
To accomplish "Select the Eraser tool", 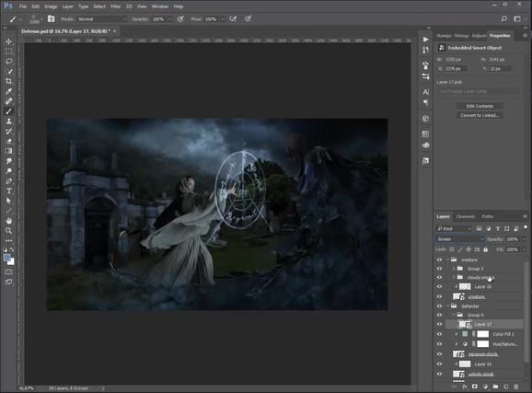I will point(9,141).
